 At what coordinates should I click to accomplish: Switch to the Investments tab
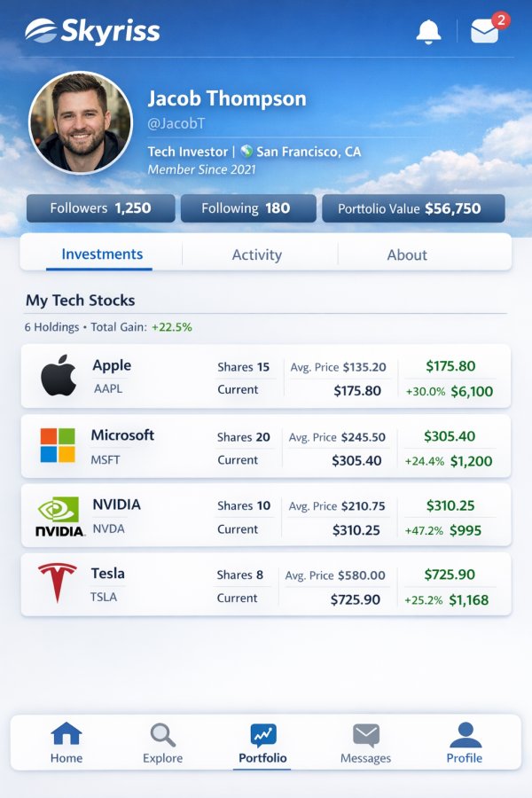point(102,254)
